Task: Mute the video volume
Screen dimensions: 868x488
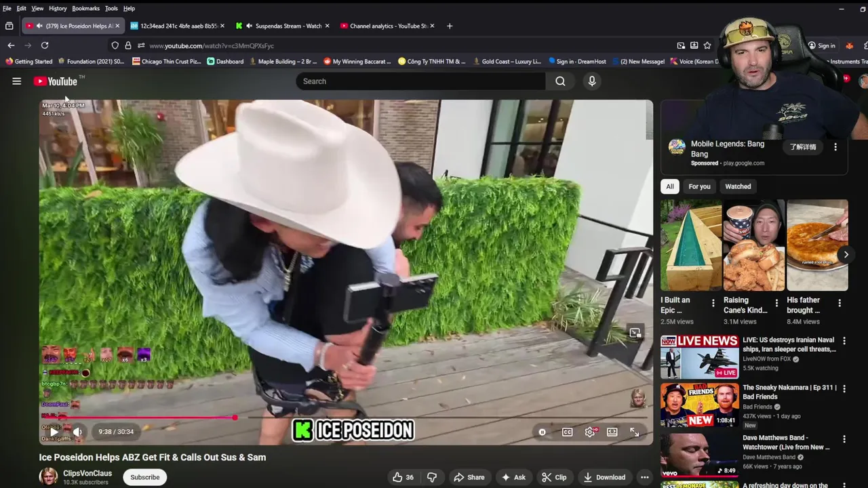Action: click(x=77, y=432)
